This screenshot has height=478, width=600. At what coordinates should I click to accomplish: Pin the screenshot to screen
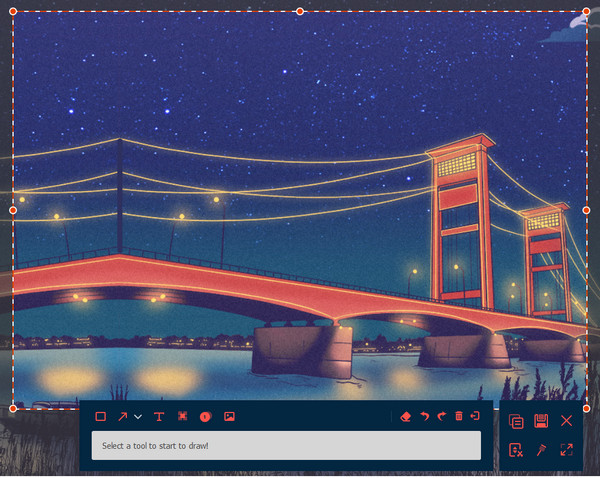541,450
